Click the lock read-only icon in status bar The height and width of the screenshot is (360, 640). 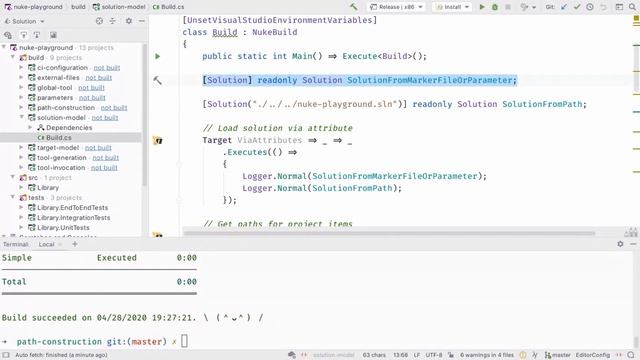point(451,355)
